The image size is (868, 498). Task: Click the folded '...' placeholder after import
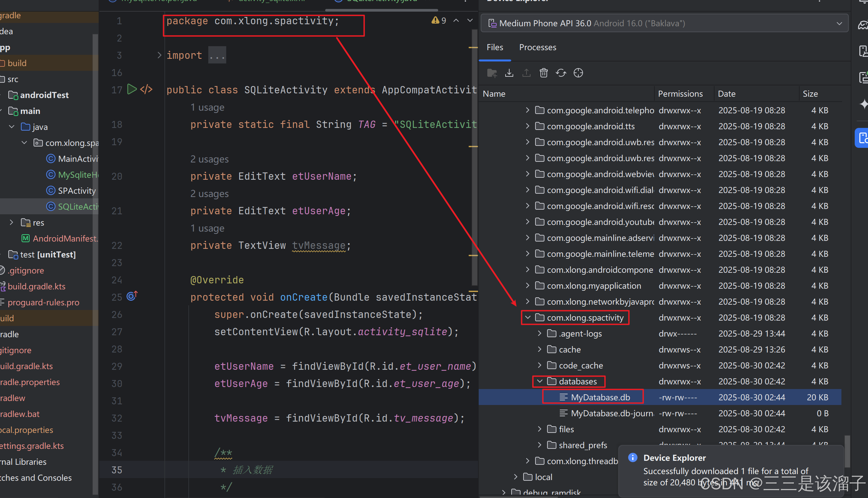click(x=217, y=55)
